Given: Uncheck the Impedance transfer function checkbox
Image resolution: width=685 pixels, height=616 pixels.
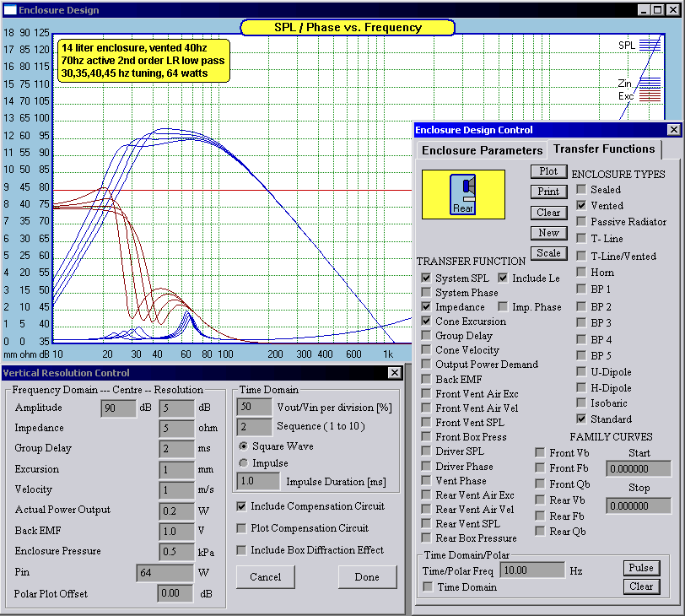Looking at the screenshot, I should coord(426,307).
